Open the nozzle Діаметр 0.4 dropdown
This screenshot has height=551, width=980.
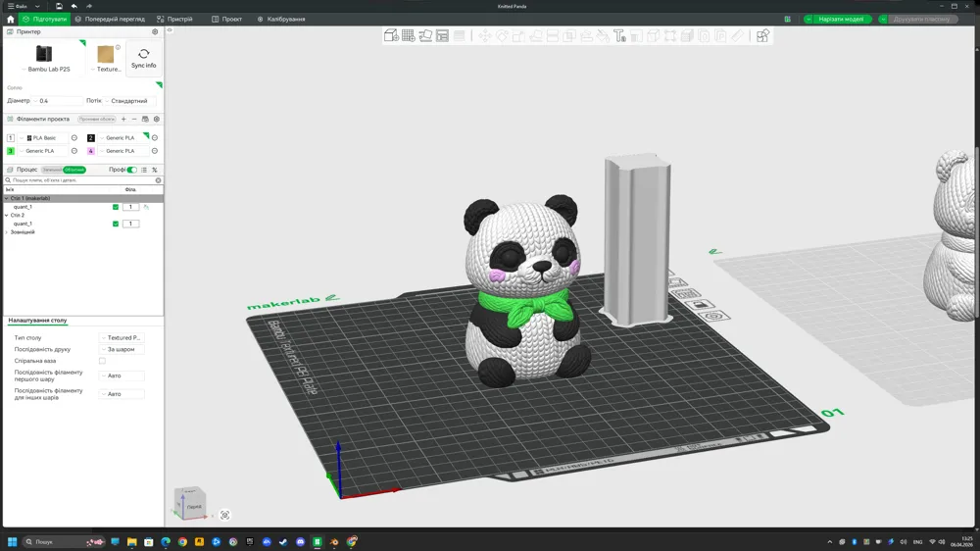(x=58, y=101)
